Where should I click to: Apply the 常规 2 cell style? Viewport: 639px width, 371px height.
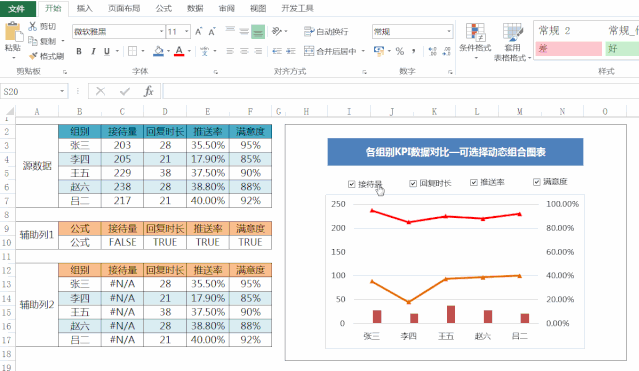(x=567, y=31)
